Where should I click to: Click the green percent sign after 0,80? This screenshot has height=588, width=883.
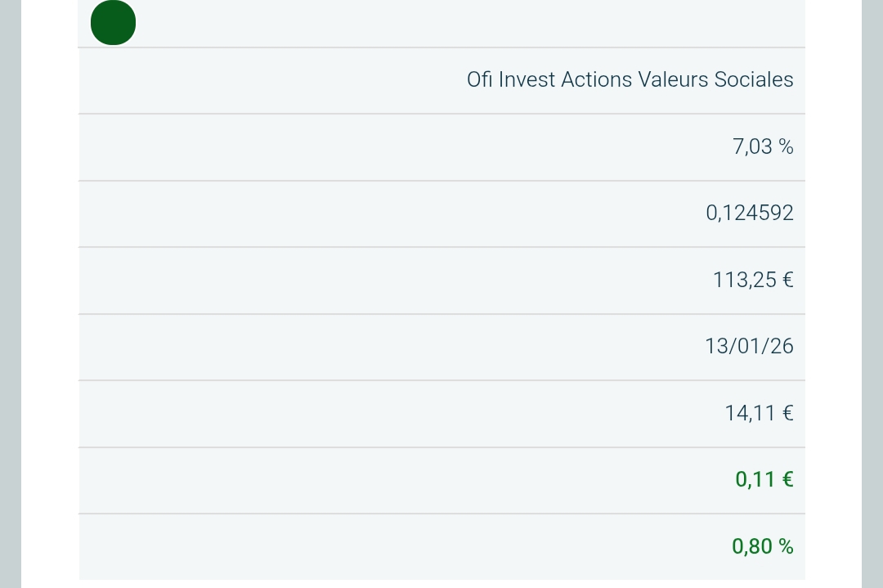click(x=786, y=546)
